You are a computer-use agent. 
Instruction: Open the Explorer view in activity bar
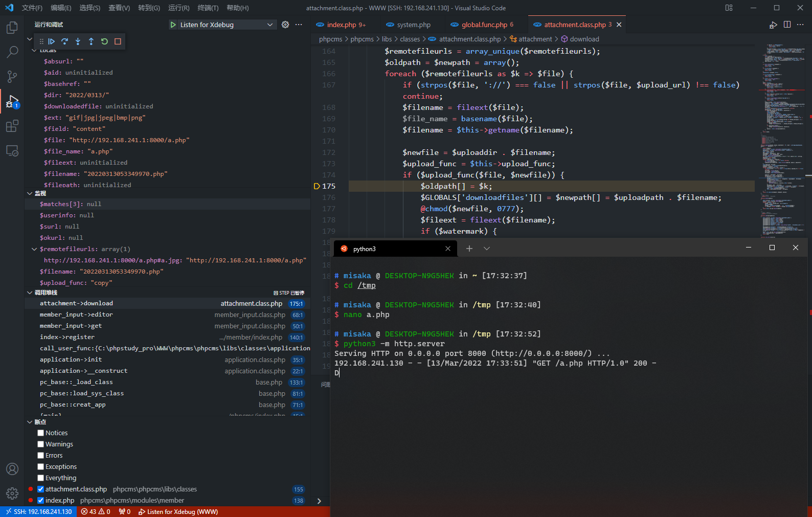tap(12, 27)
